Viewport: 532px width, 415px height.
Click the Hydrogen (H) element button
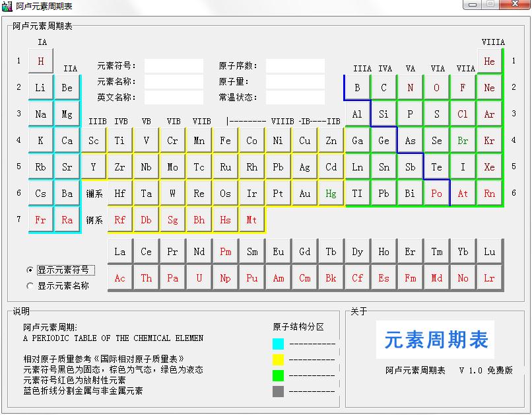pyautogui.click(x=41, y=61)
